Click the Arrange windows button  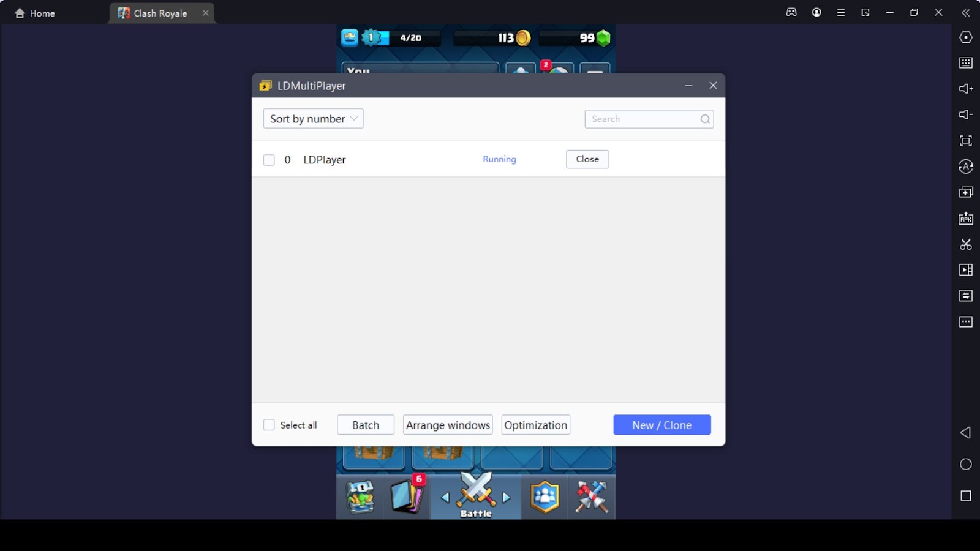click(448, 425)
